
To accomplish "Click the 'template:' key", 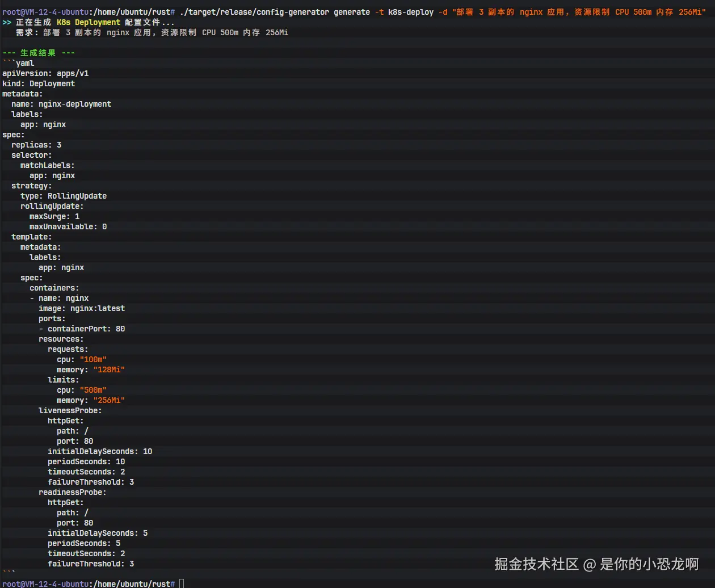I will (x=32, y=237).
